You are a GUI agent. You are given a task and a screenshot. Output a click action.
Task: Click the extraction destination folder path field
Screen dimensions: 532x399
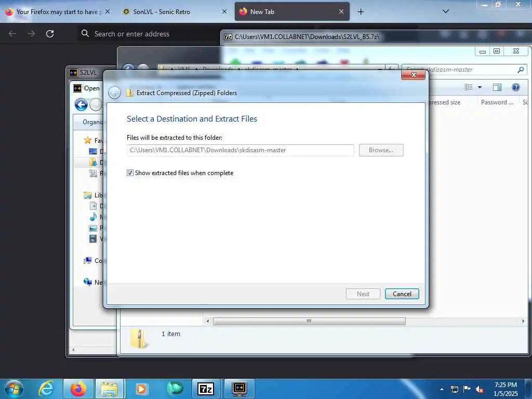tap(240, 150)
